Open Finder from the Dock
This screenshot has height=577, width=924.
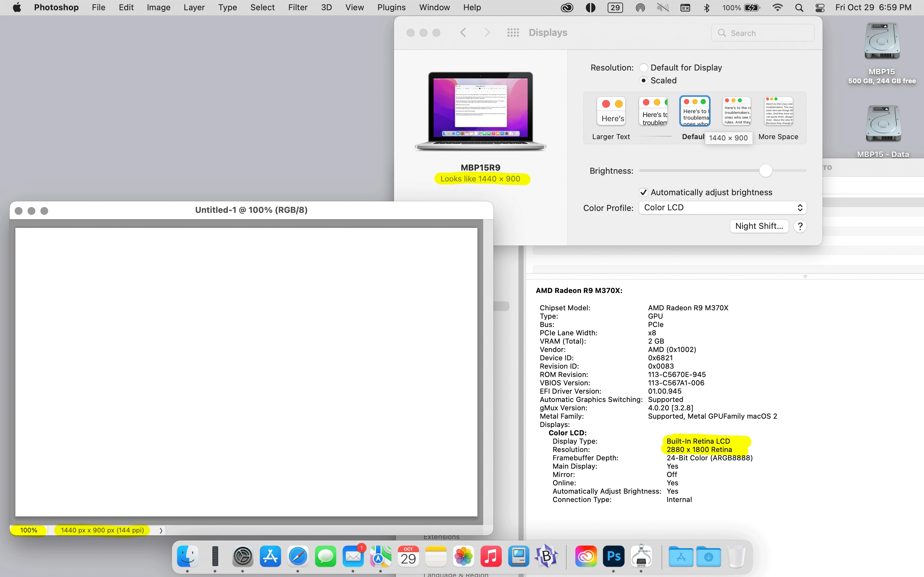pos(187,556)
